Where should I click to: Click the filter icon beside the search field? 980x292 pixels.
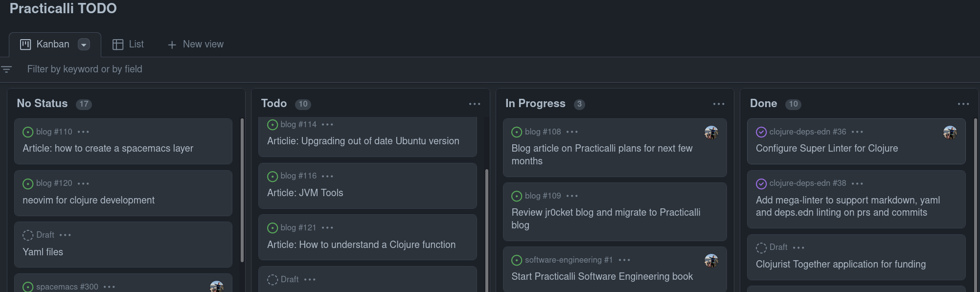coord(6,69)
